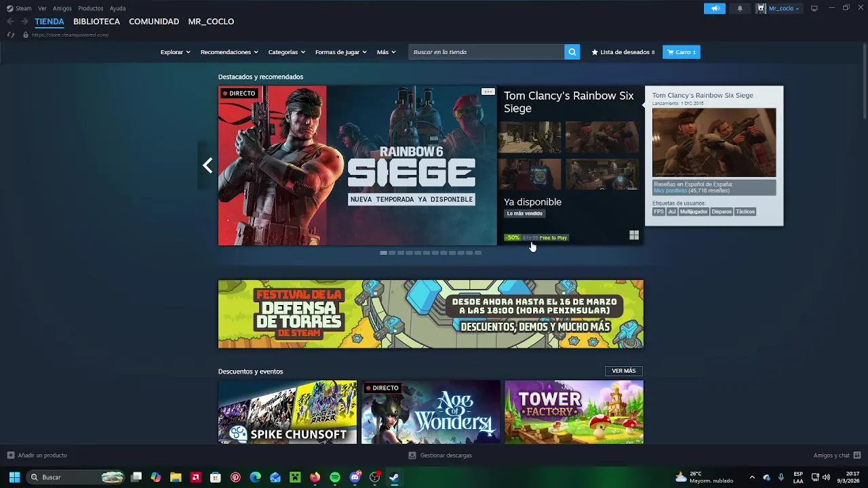The width and height of the screenshot is (868, 488).
Task: Open Minecraft launcher from the taskbar
Action: pyautogui.click(x=295, y=477)
